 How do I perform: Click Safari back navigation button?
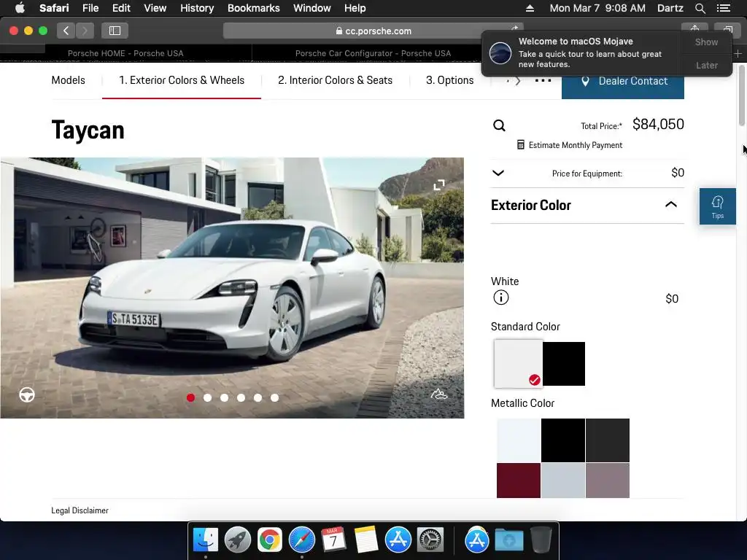[66, 31]
